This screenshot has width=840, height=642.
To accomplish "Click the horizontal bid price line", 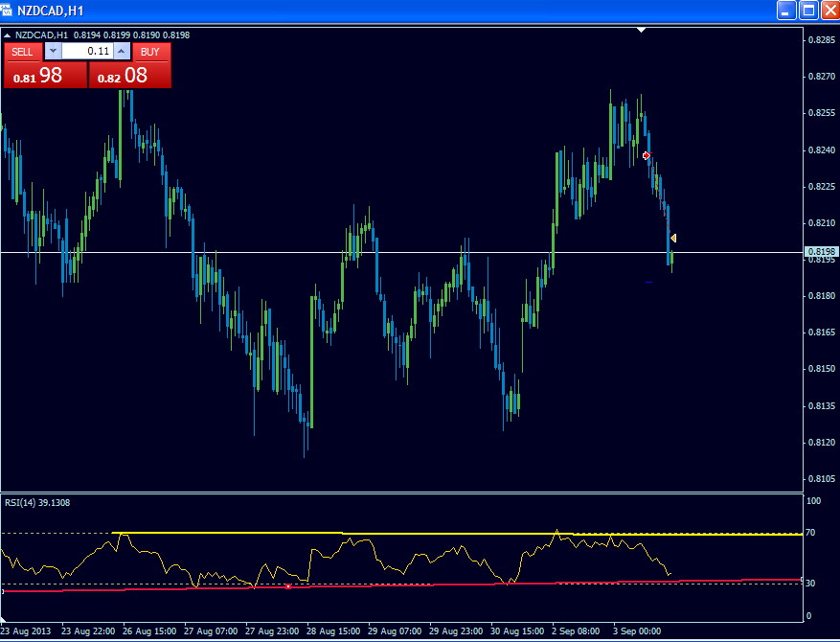I will tap(401, 252).
